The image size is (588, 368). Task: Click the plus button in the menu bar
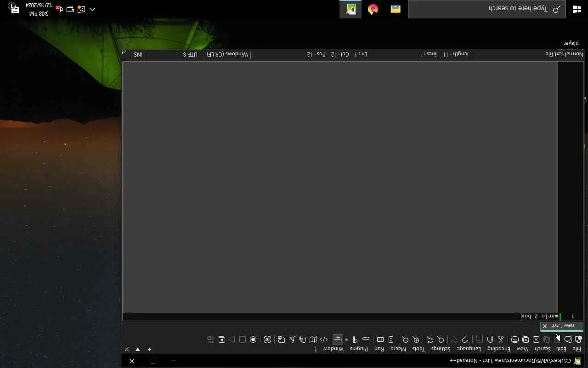pyautogui.click(x=149, y=349)
